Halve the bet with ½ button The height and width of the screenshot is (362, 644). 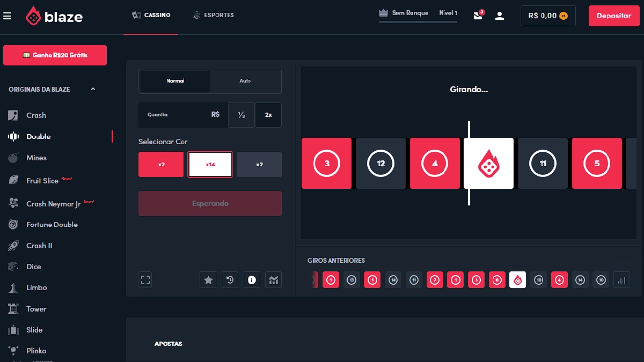pos(241,115)
